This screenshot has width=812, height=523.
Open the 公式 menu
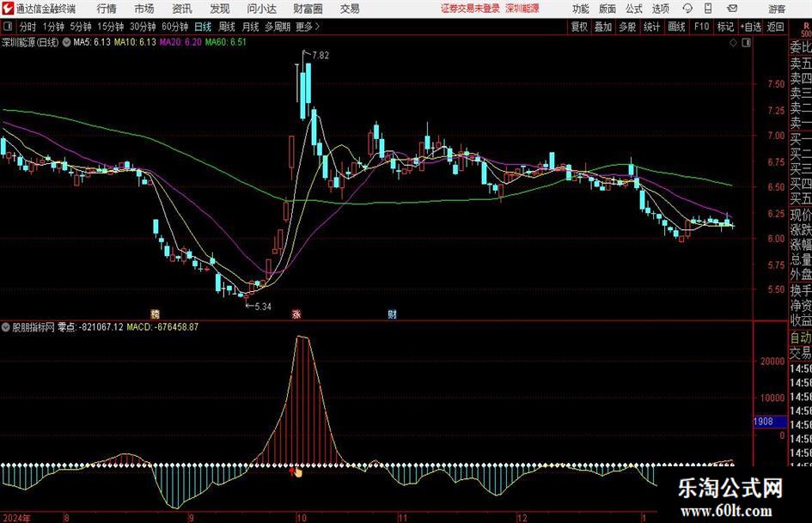tap(633, 9)
